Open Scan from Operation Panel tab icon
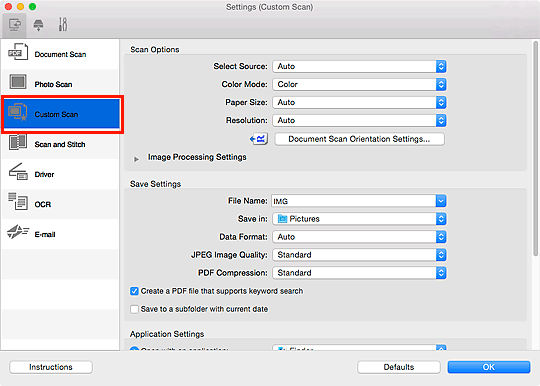Image resolution: width=540 pixels, height=386 pixels. [x=38, y=25]
